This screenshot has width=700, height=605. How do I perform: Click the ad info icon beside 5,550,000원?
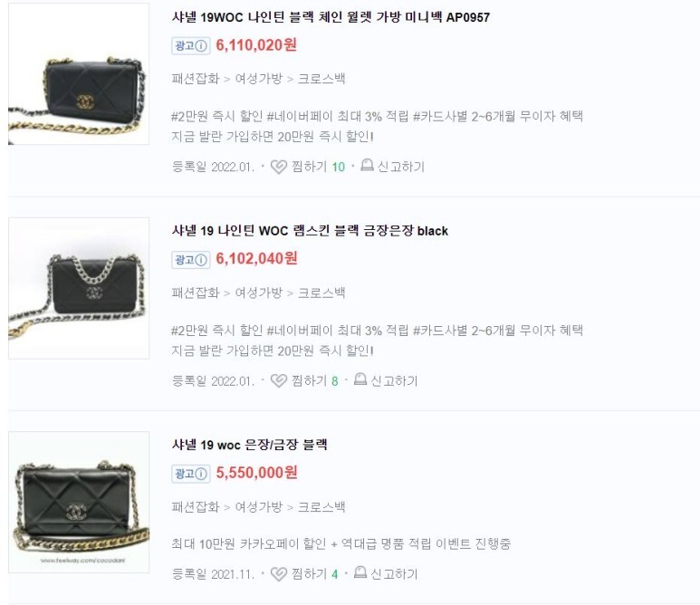click(201, 474)
